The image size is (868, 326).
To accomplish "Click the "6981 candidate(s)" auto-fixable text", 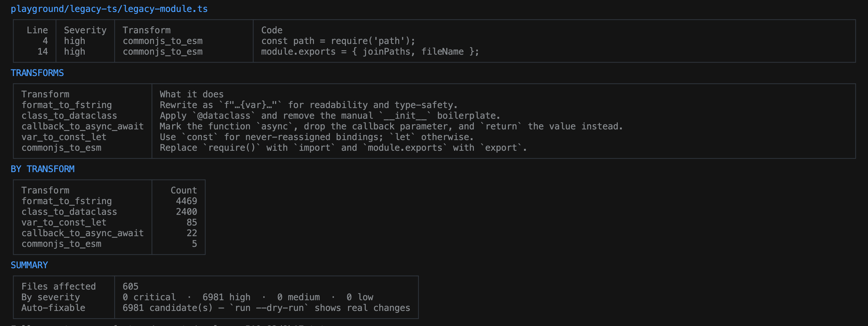I will [x=167, y=308].
